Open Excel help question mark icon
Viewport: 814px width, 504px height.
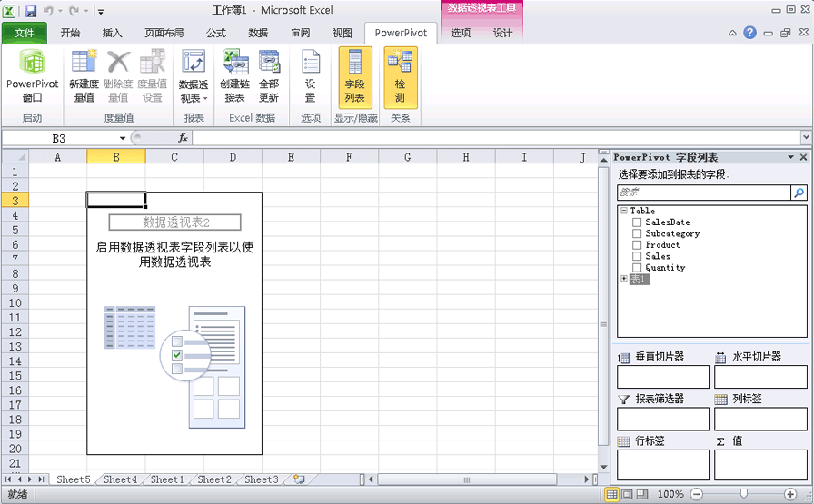(749, 33)
